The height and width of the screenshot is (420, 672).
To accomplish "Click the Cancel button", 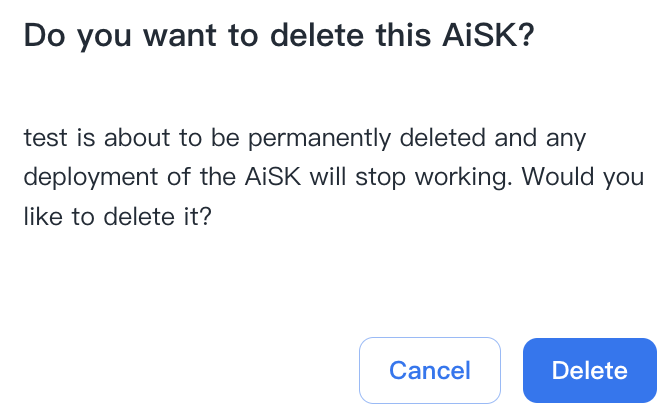I will (429, 371).
